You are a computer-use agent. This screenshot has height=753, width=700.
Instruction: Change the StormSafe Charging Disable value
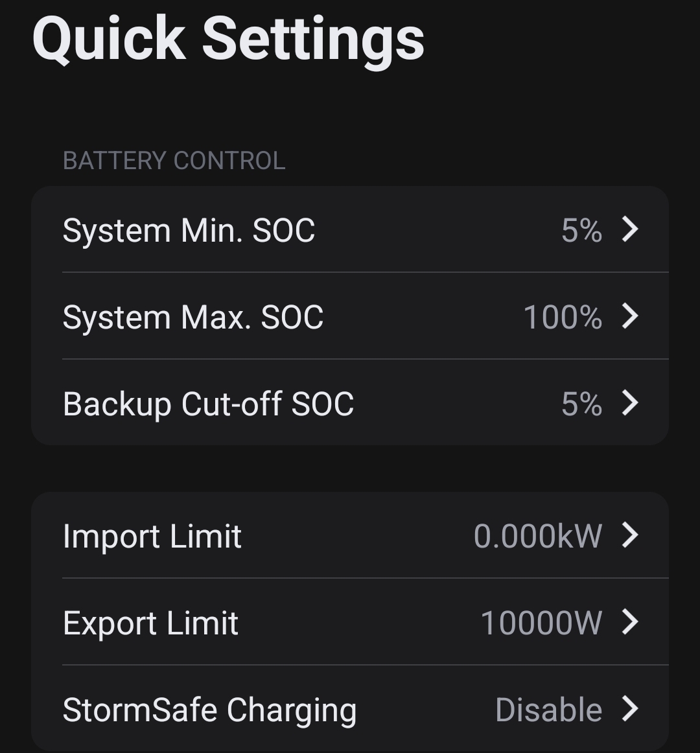[548, 710]
